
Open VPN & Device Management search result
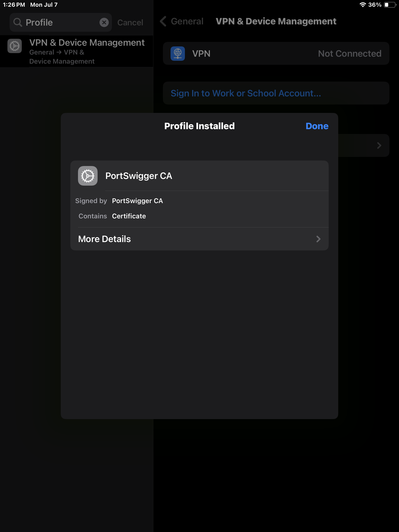[x=77, y=51]
